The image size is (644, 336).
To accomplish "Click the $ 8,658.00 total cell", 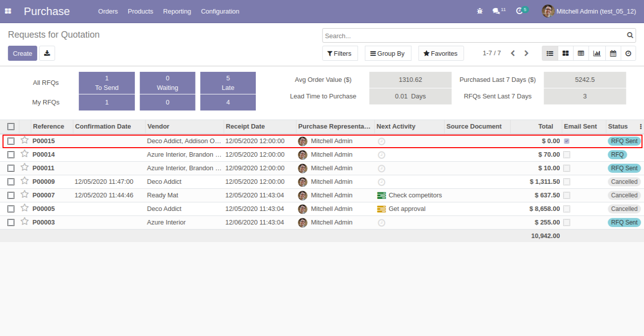I will coord(545,209).
